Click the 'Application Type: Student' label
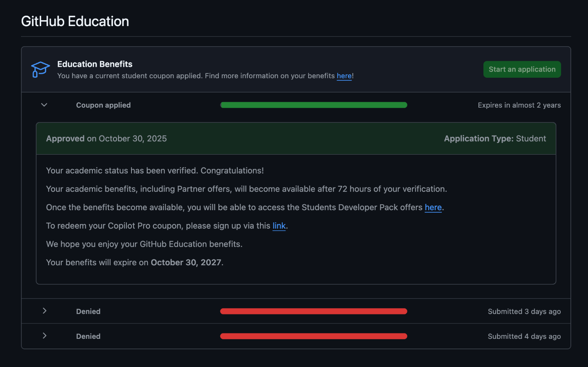Viewport: 588px width, 367px height. coord(495,139)
